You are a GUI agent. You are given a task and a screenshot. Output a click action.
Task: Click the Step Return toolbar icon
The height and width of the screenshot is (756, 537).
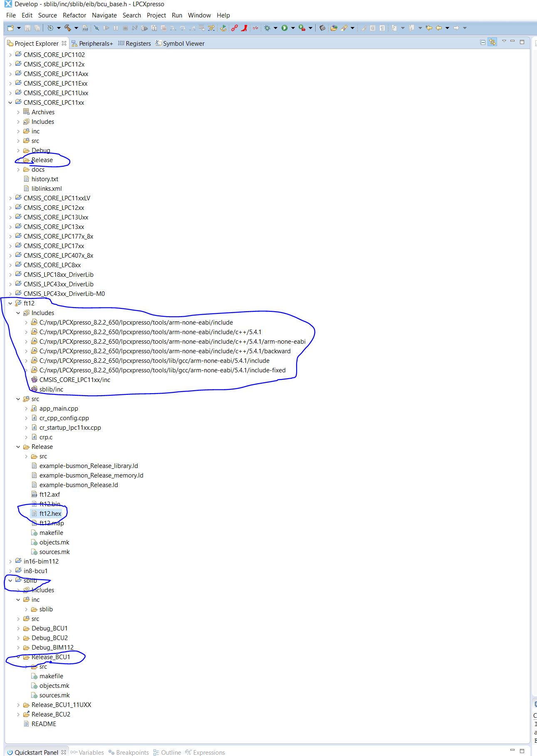[x=192, y=28]
